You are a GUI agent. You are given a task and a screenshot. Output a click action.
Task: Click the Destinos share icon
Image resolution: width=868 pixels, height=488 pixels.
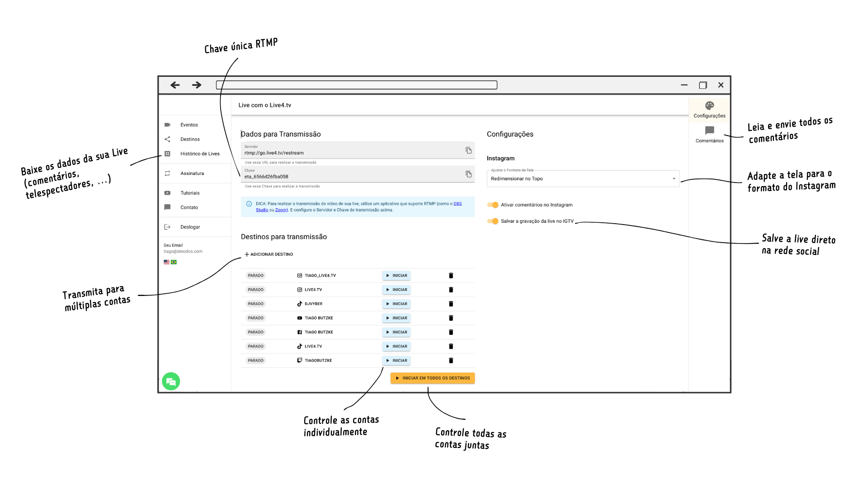(167, 139)
